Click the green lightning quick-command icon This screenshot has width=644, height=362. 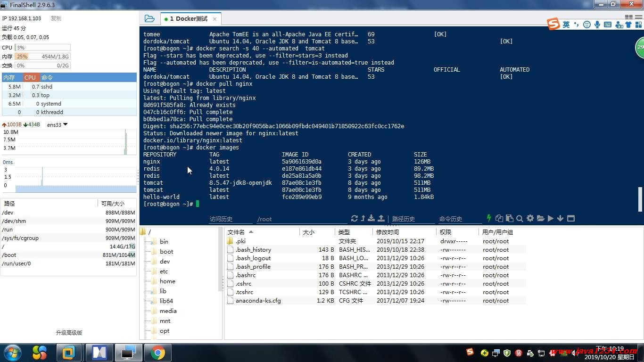(x=489, y=218)
